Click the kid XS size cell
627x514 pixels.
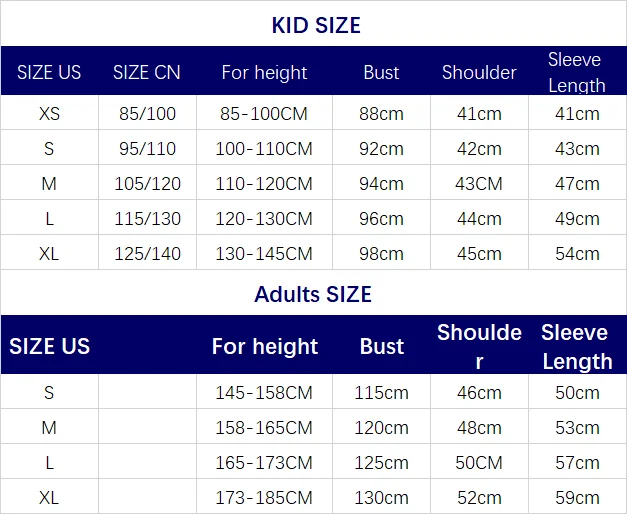(x=49, y=113)
